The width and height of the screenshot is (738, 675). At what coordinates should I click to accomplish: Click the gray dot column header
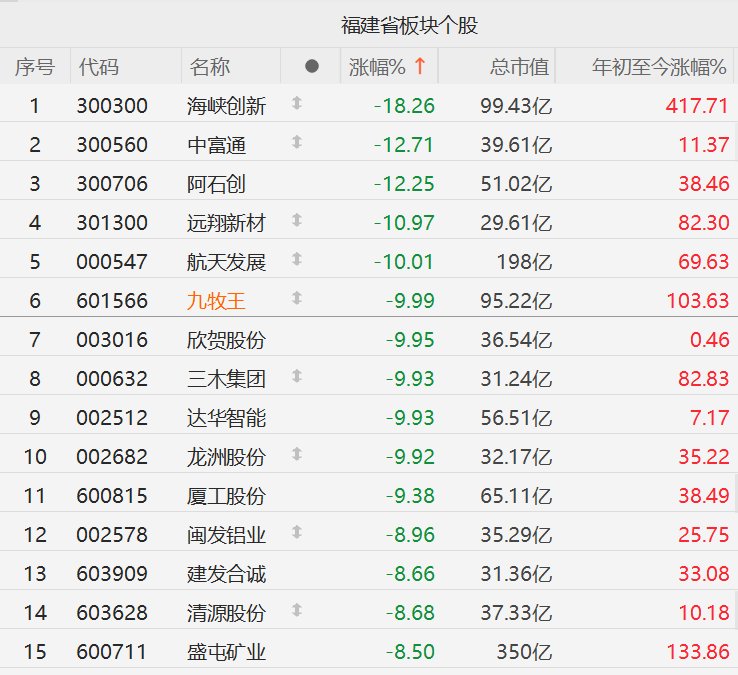(x=311, y=67)
